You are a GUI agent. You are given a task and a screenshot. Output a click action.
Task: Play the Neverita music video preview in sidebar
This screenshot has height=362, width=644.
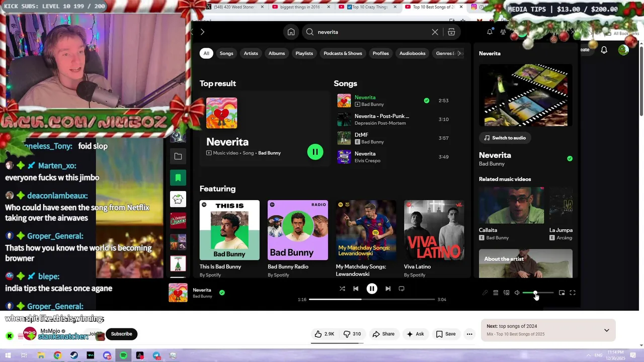coord(526,95)
